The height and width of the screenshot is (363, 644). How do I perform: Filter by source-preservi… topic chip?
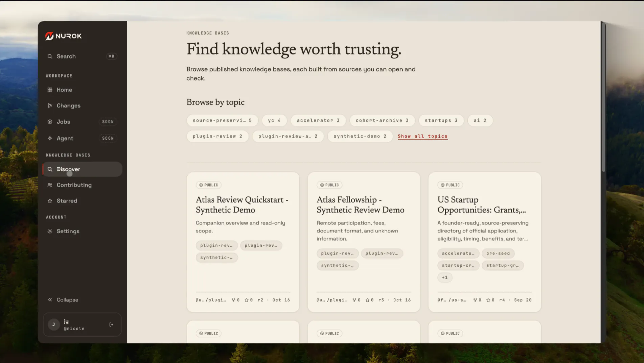[222, 121]
